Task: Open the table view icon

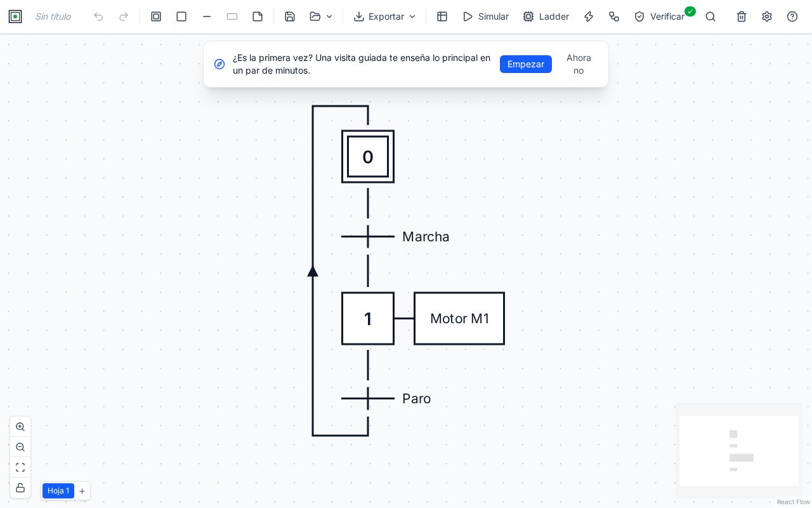Action: point(442,17)
